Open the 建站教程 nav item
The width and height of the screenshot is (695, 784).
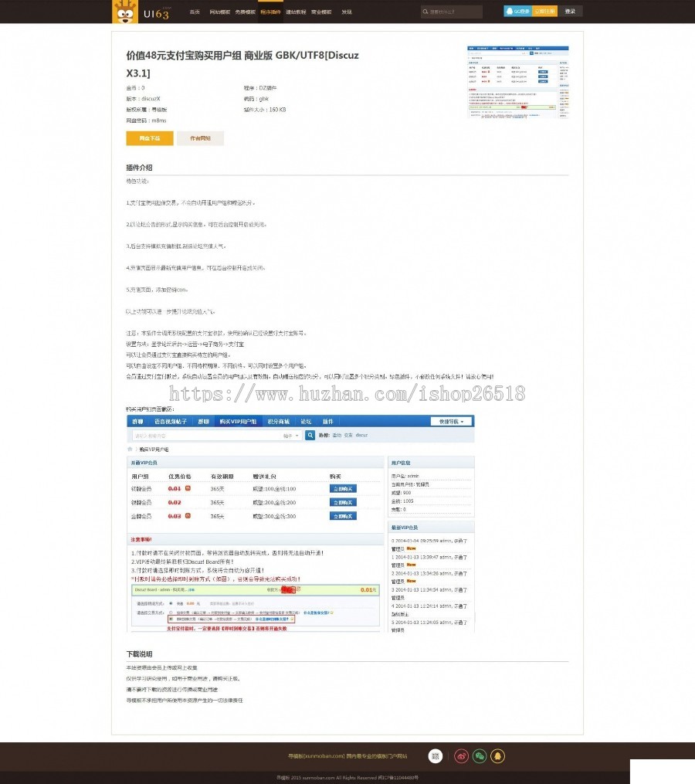click(296, 12)
